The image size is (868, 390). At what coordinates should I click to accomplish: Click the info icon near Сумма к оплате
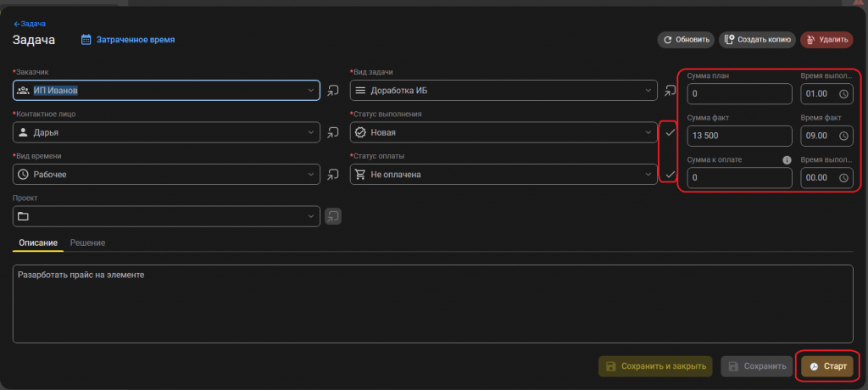[786, 159]
